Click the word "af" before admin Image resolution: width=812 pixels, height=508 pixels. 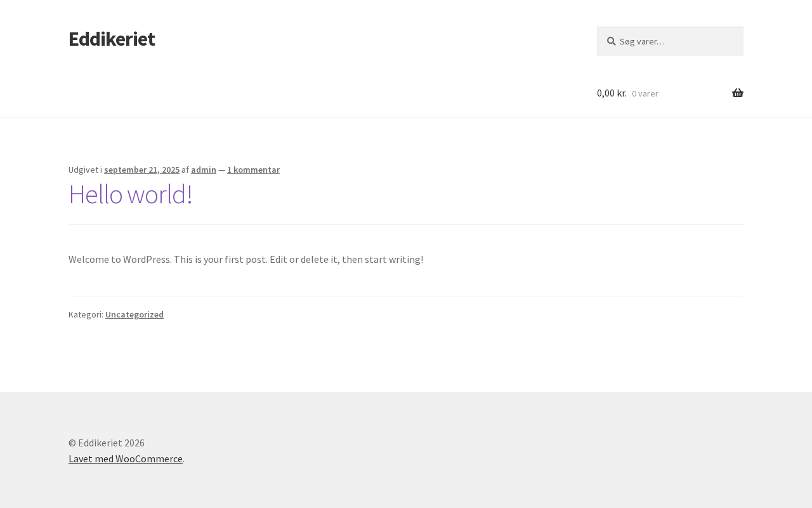185,170
